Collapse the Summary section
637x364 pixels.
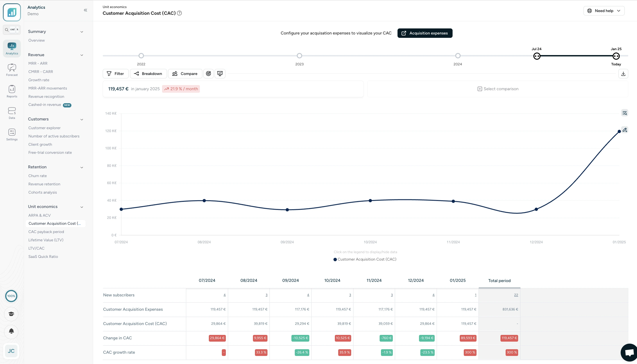coord(82,32)
